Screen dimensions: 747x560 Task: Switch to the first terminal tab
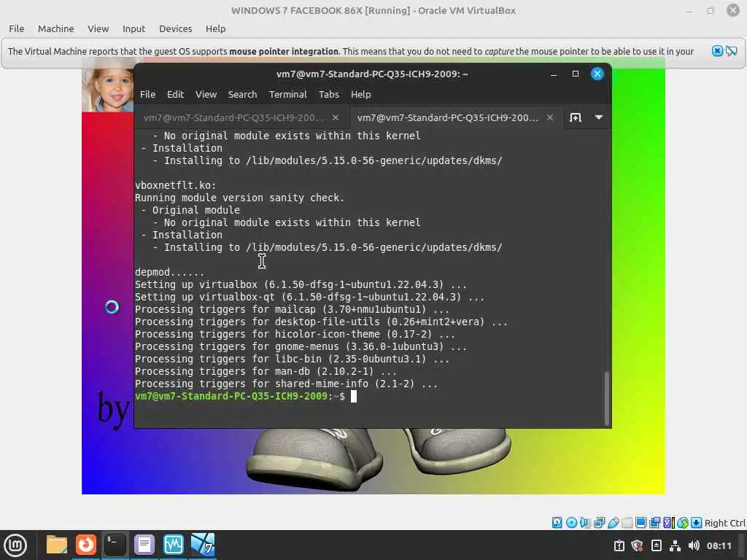[234, 117]
